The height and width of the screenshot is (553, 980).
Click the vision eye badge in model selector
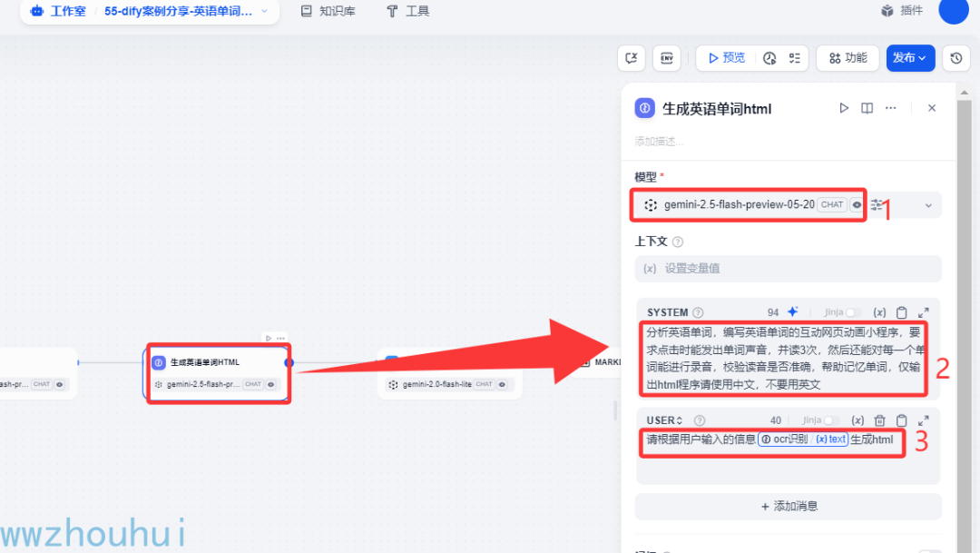click(x=857, y=204)
